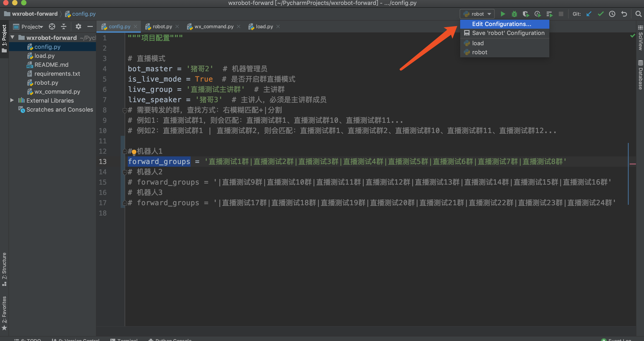The image size is (644, 341).
Task: Click the Debug button in toolbar
Action: (514, 14)
